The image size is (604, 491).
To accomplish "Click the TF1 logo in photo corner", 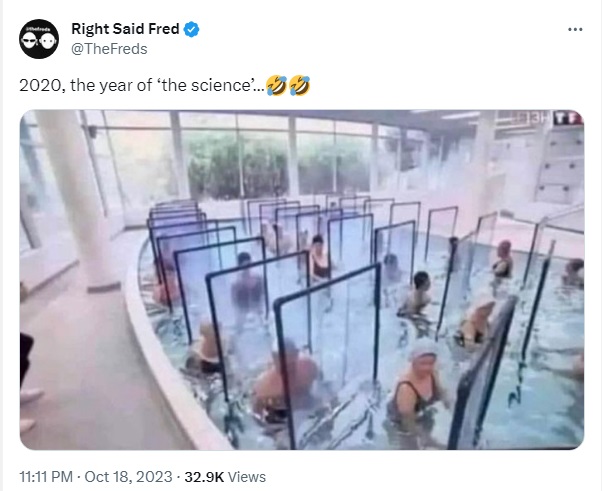I will click(568, 118).
